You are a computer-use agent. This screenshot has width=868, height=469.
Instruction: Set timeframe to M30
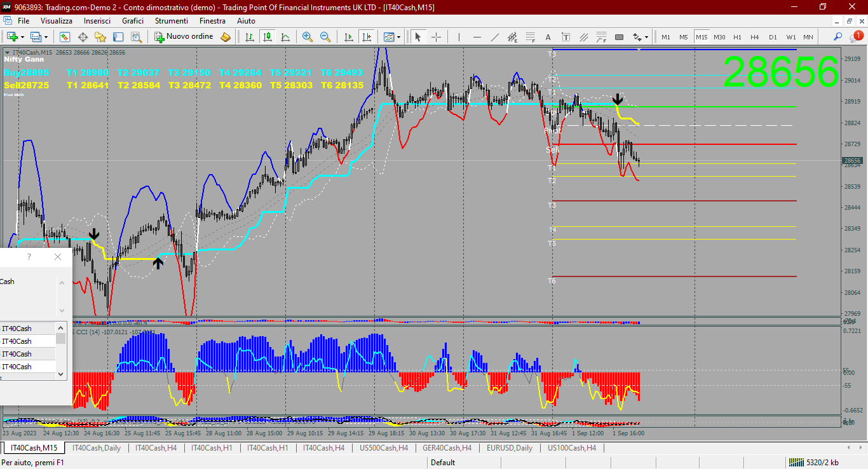tap(719, 37)
